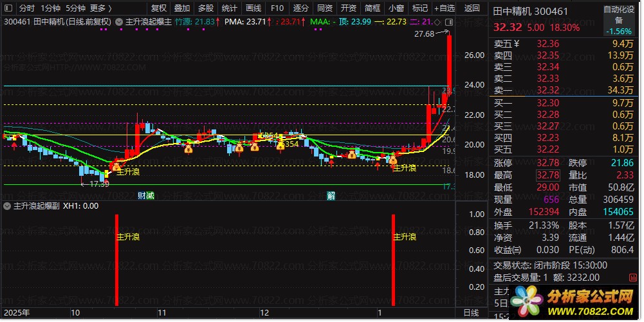Click the 解 marker below the chart
This screenshot has height=322, width=644.
[x=331, y=196]
